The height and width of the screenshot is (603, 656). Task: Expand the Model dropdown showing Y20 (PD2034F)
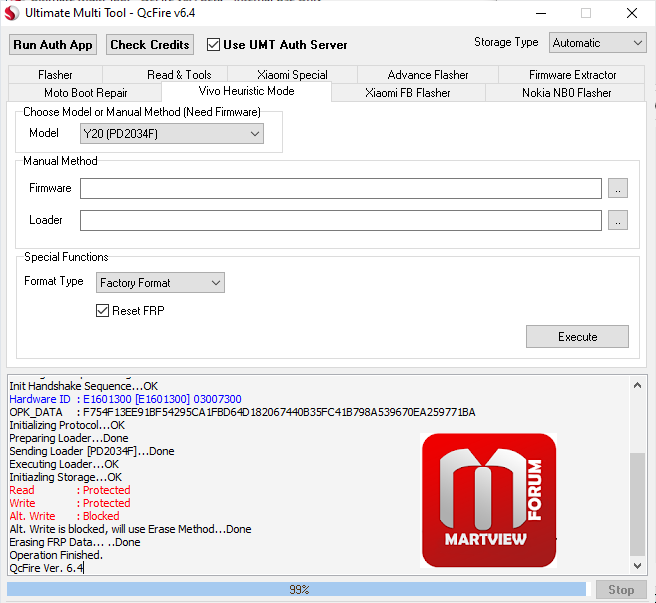[172, 133]
